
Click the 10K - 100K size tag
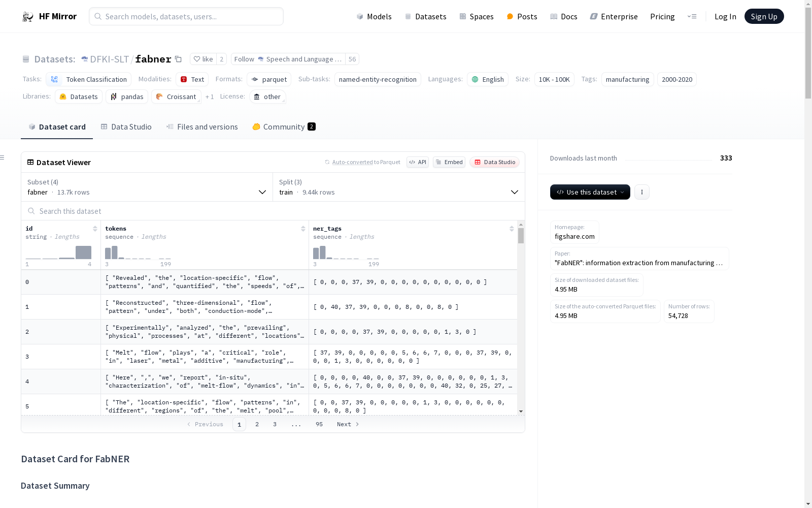click(x=554, y=79)
